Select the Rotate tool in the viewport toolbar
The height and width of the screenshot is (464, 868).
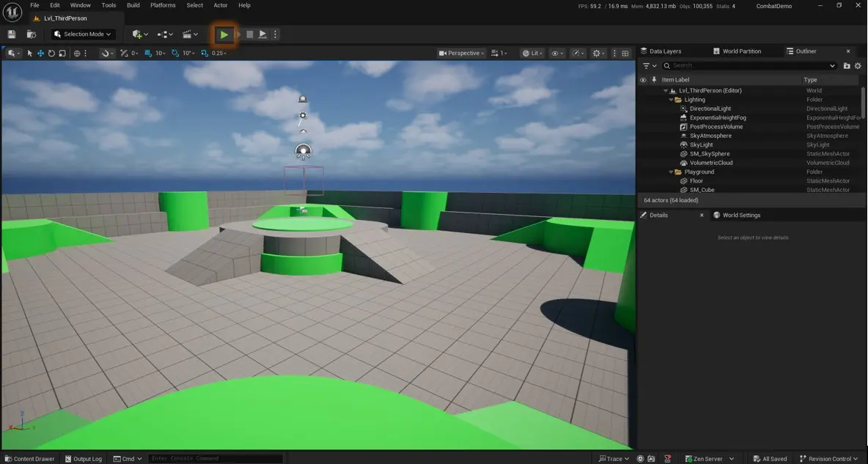[x=51, y=53]
